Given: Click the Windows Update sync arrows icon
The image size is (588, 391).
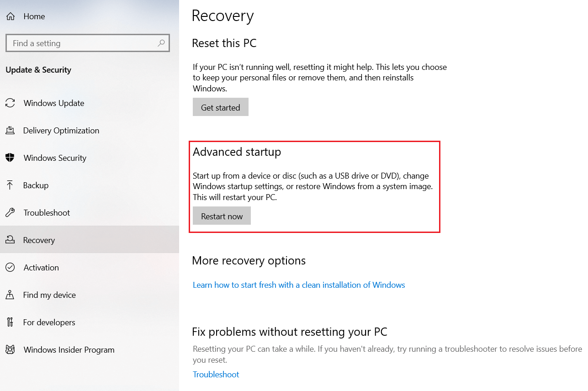Looking at the screenshot, I should (x=10, y=103).
